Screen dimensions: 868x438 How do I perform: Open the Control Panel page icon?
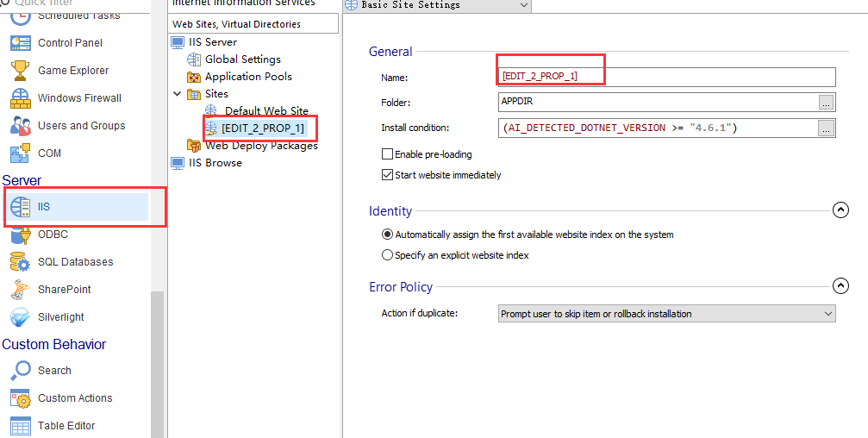[x=21, y=42]
